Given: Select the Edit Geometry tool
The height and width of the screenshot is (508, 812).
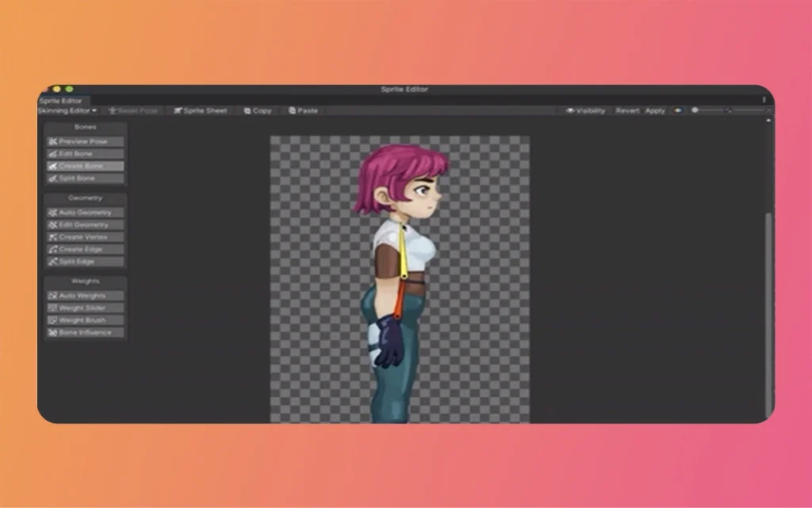Looking at the screenshot, I should click(84, 225).
